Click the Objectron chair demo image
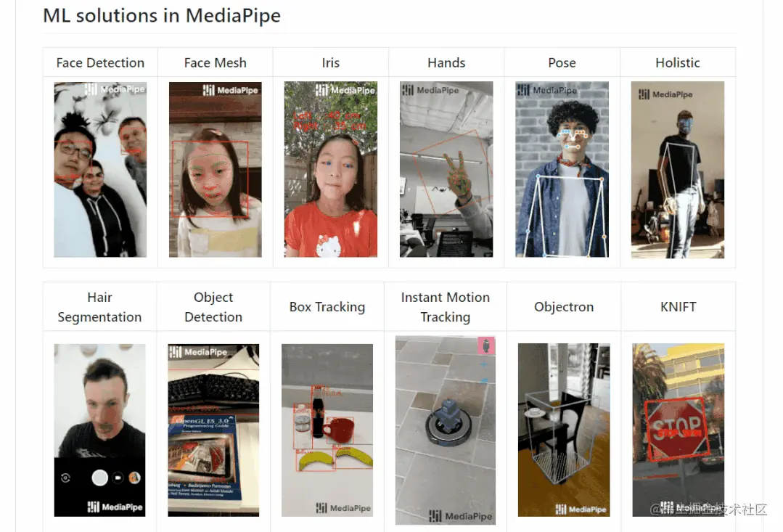The height and width of the screenshot is (532, 783). coord(564,430)
